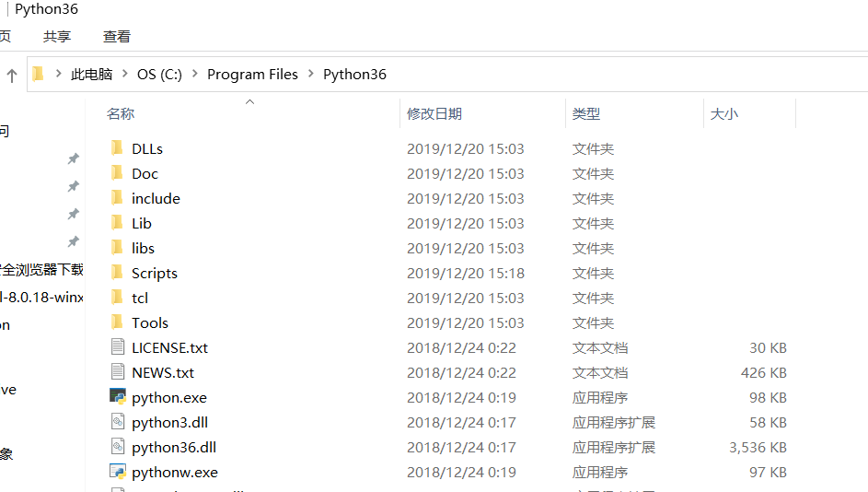Click the Lib folder icon
The height and width of the screenshot is (492, 868).
click(117, 223)
